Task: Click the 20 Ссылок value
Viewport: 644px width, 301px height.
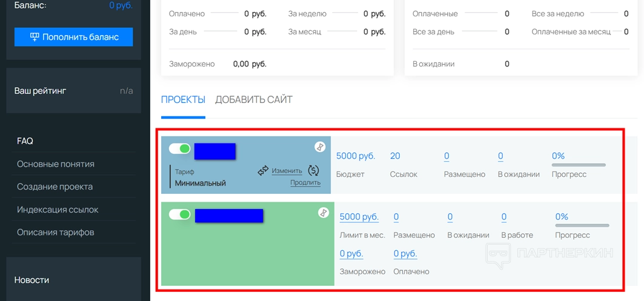Action: (395, 156)
